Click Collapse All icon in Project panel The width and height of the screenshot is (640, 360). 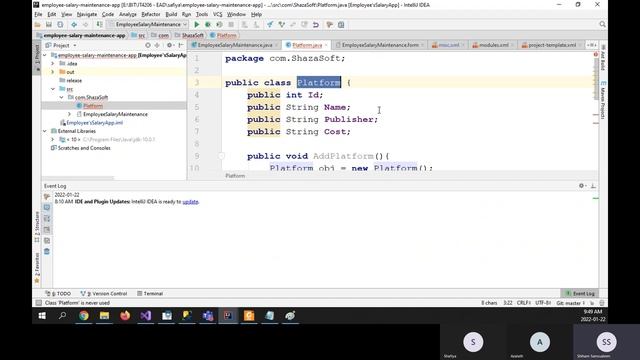pyautogui.click(x=157, y=45)
